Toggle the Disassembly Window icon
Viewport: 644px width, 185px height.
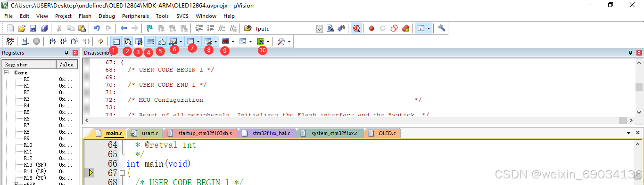[127, 41]
